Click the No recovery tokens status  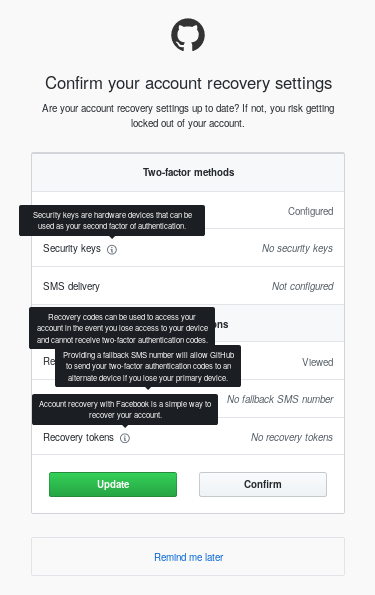[291, 437]
